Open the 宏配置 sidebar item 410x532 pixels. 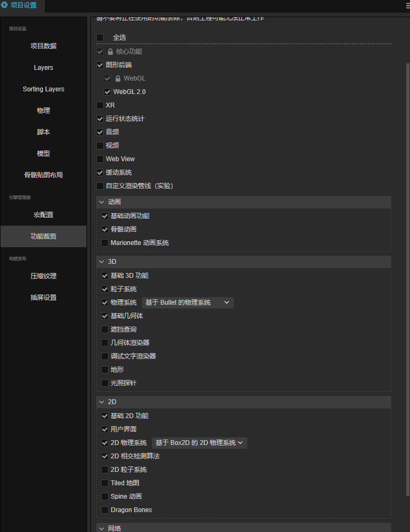(44, 215)
